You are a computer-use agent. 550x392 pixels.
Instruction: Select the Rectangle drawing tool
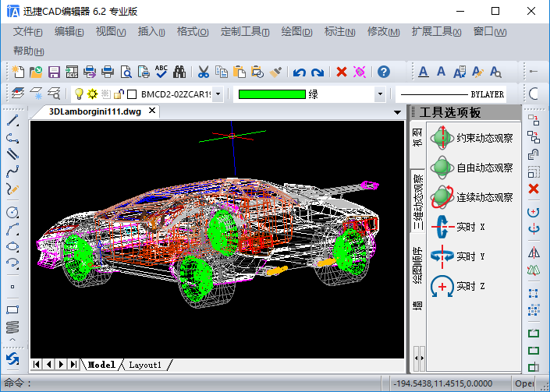[x=12, y=309]
